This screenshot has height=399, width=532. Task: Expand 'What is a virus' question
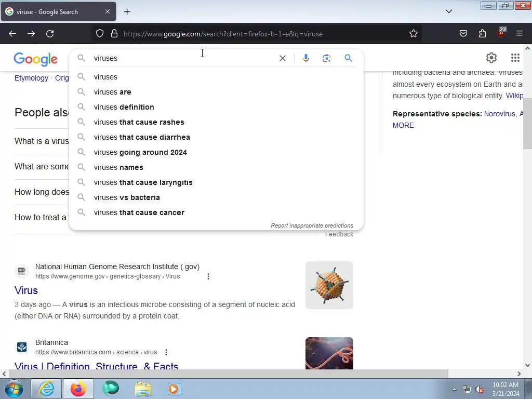42,141
